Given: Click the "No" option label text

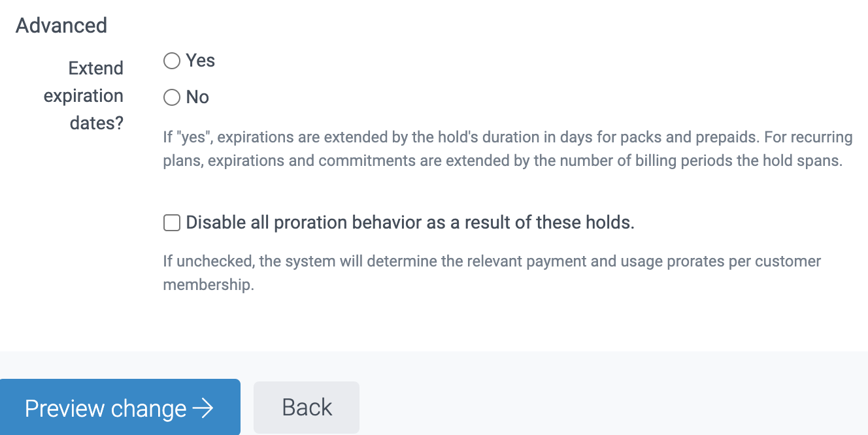Looking at the screenshot, I should tap(197, 97).
